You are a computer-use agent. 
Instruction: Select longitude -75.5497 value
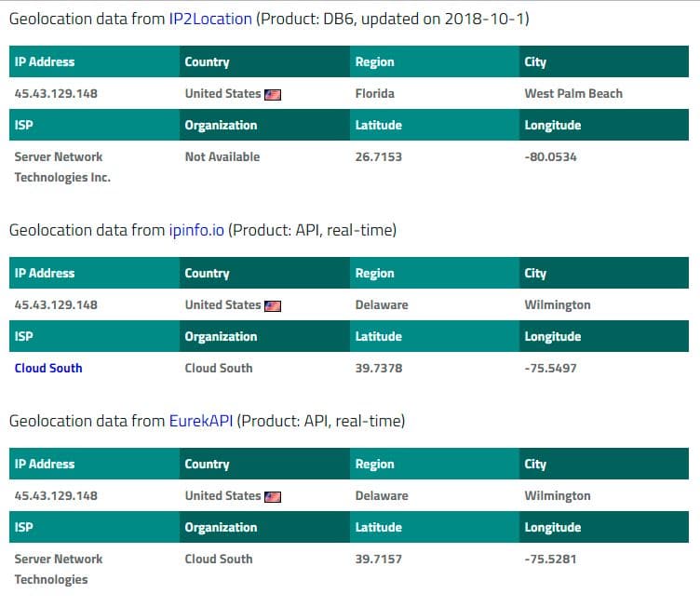(x=550, y=368)
